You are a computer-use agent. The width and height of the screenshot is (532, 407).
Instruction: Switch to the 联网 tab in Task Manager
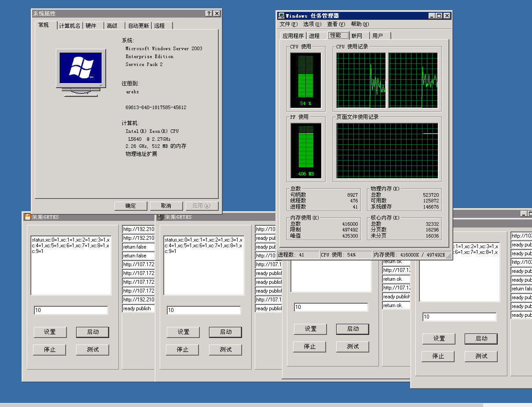pos(356,36)
